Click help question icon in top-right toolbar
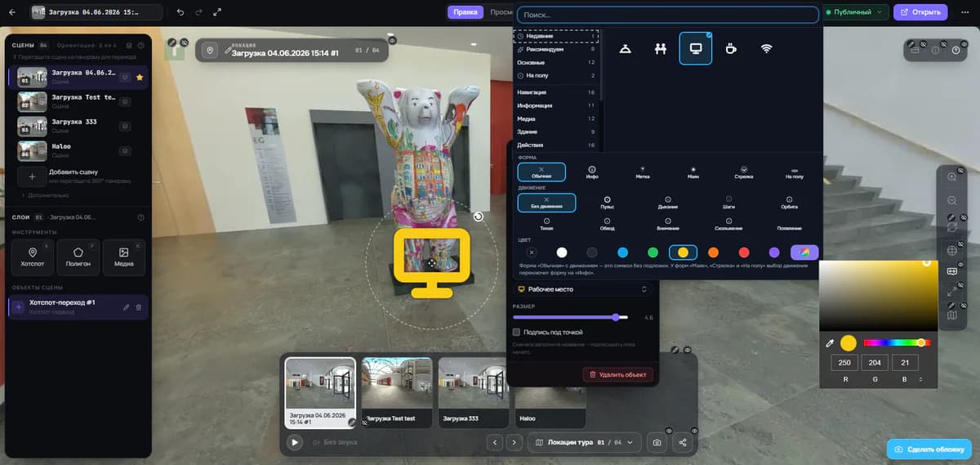The height and width of the screenshot is (465, 980). click(x=955, y=50)
